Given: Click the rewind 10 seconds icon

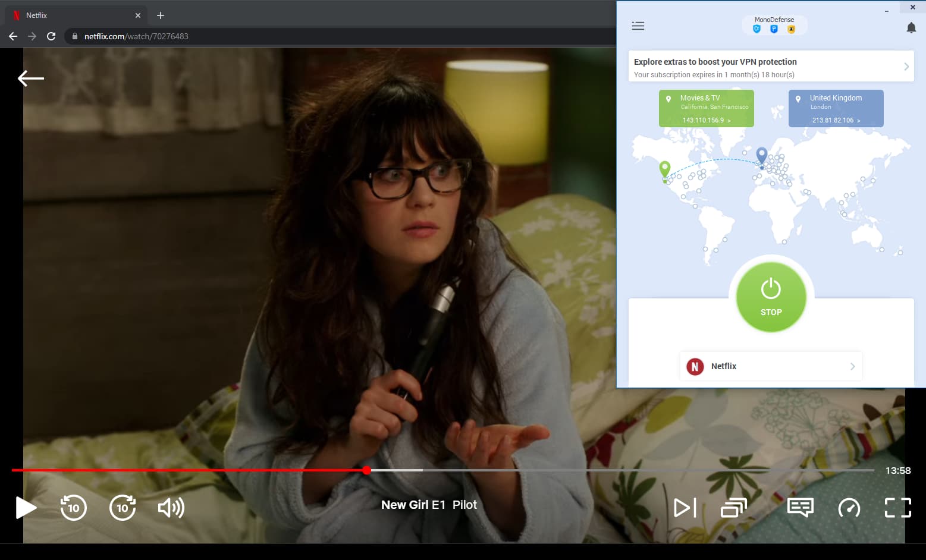Looking at the screenshot, I should click(x=73, y=508).
